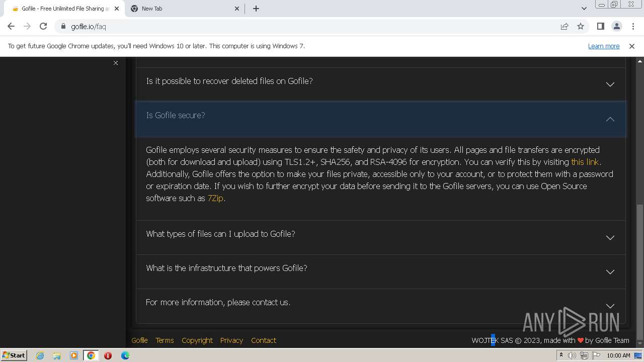Click the show desktop icon beside the clock
The width and height of the screenshot is (644, 362).
tap(638, 355)
